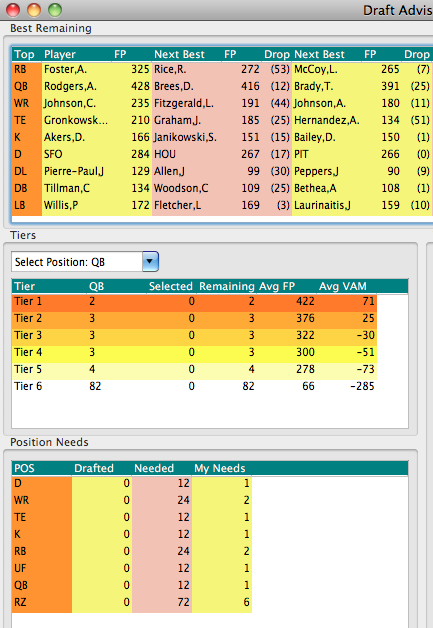Click Brady,T. in the second Next Best column
The height and width of the screenshot is (628, 433).
314,86
